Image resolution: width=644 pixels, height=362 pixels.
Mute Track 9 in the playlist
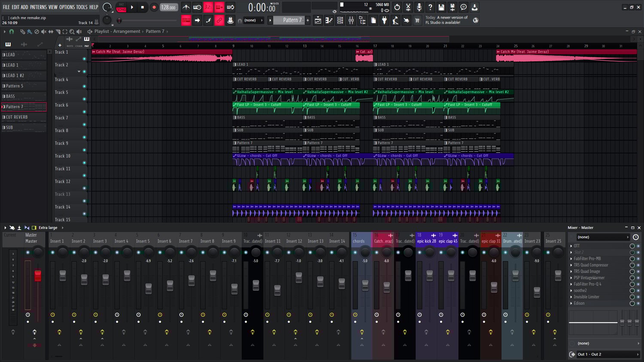(x=84, y=150)
